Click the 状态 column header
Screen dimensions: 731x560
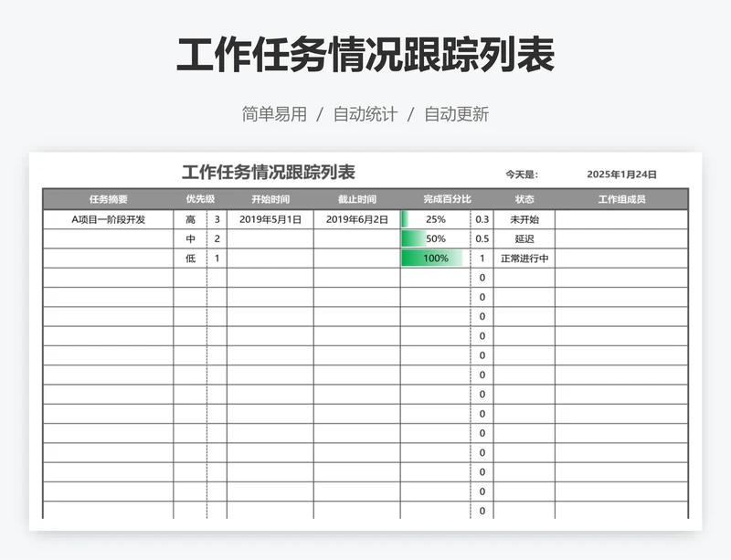(524, 199)
